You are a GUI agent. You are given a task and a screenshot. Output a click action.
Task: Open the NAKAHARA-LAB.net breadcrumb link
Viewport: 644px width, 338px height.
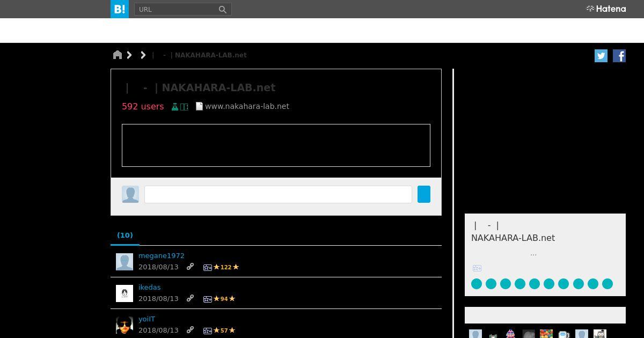click(211, 55)
